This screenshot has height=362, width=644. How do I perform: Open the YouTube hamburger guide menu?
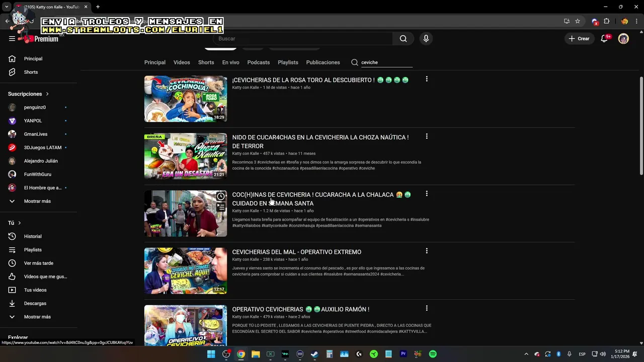click(x=12, y=39)
